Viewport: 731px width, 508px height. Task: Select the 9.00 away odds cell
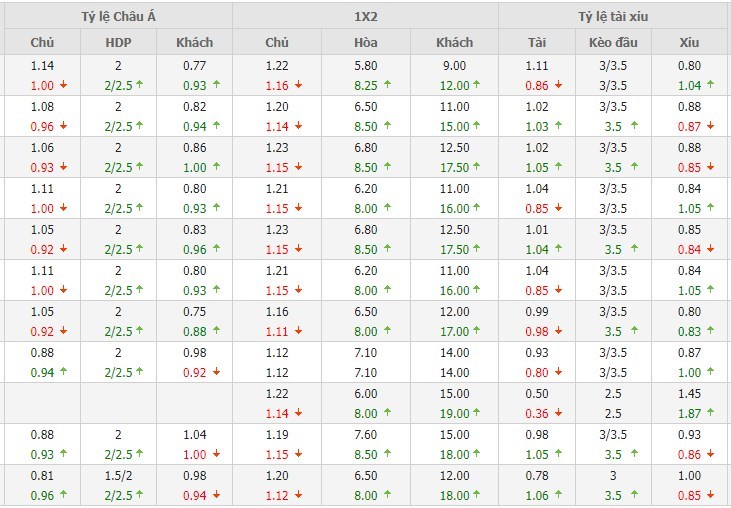(455, 67)
